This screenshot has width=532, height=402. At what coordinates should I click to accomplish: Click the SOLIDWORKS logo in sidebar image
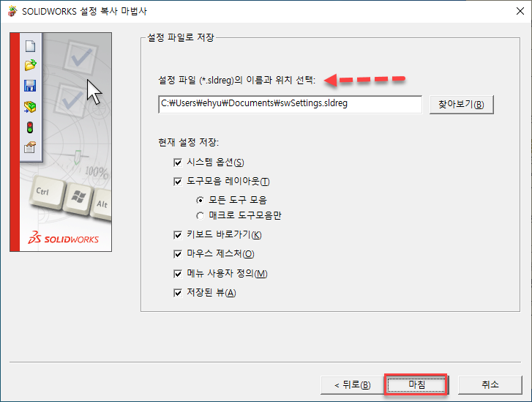(64, 239)
